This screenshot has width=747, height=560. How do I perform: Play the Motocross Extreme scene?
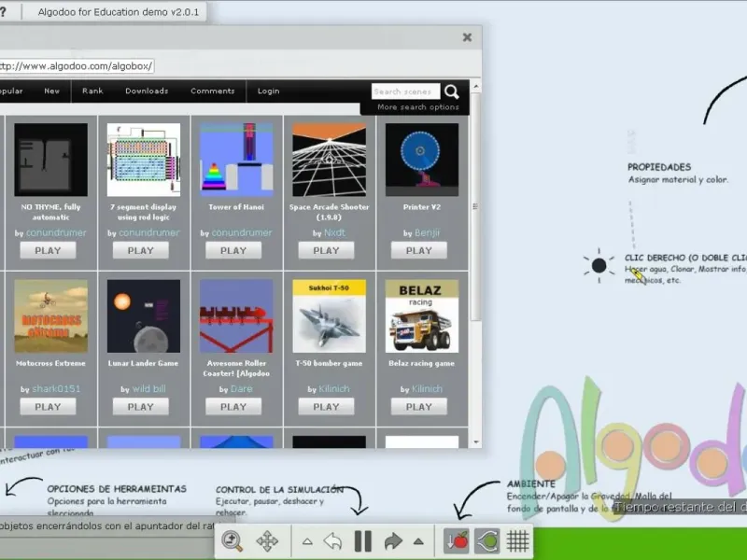point(48,407)
